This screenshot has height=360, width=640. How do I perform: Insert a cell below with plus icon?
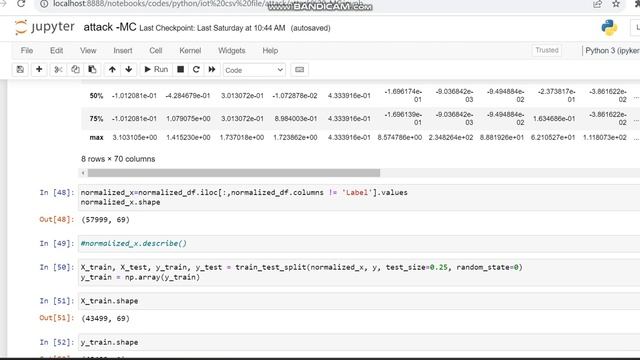click(x=39, y=69)
